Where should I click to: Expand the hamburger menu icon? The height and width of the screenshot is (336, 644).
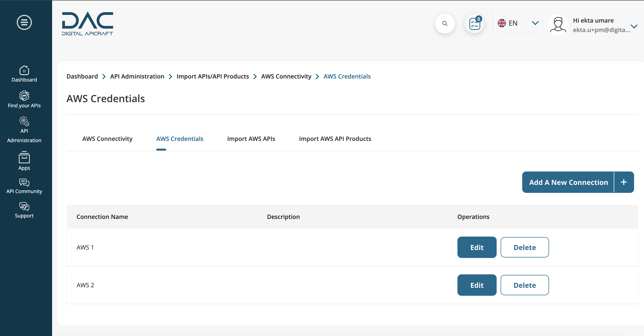[24, 22]
